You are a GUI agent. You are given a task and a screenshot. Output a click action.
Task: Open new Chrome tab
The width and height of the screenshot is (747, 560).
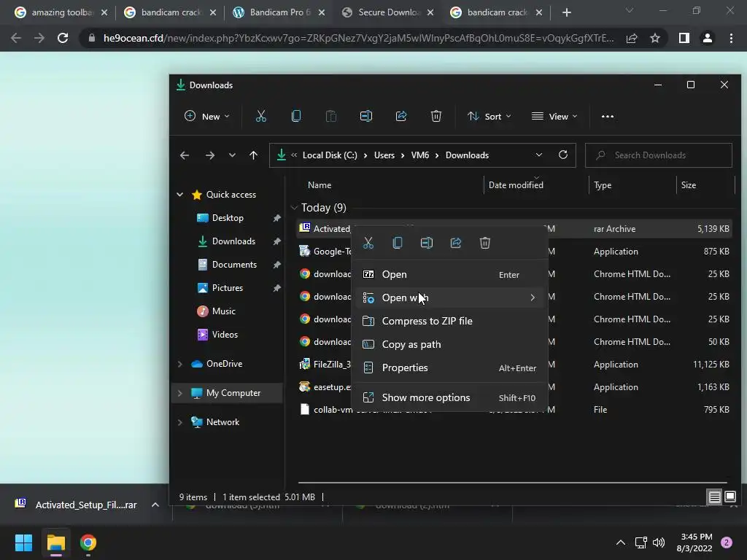566,12
